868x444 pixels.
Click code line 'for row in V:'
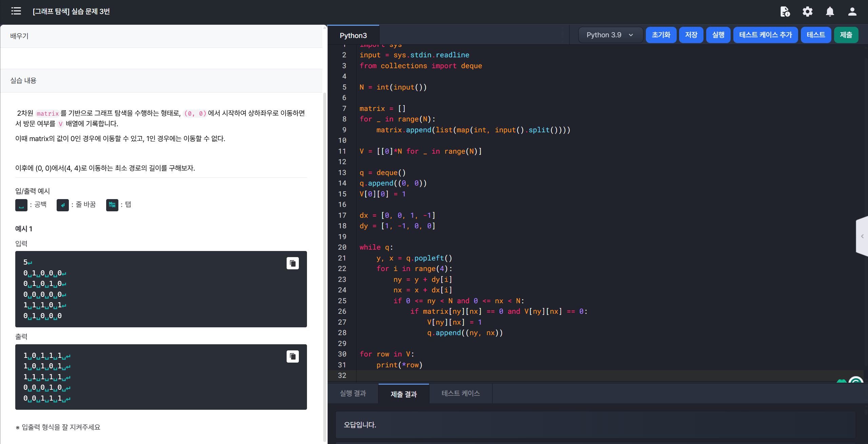[387, 354]
